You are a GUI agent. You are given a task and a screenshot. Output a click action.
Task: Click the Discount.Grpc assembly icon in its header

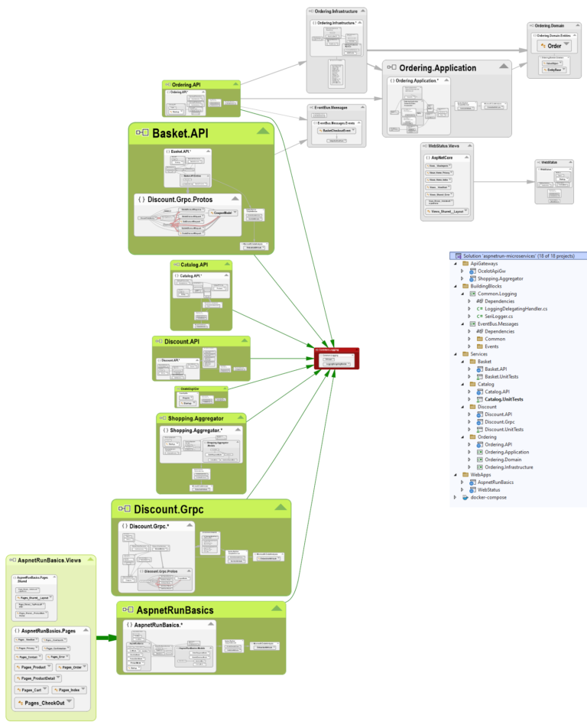click(x=124, y=509)
